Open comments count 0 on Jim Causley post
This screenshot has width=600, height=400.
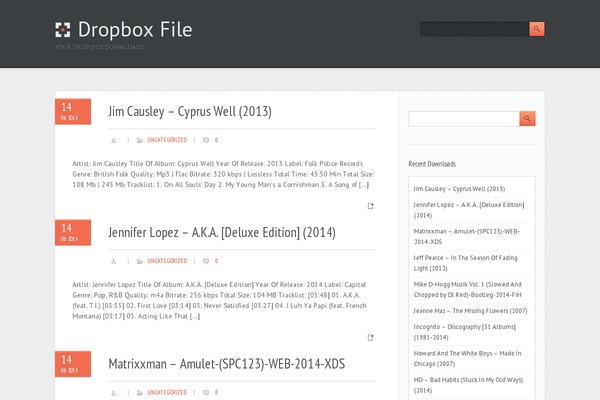pyautogui.click(x=216, y=140)
